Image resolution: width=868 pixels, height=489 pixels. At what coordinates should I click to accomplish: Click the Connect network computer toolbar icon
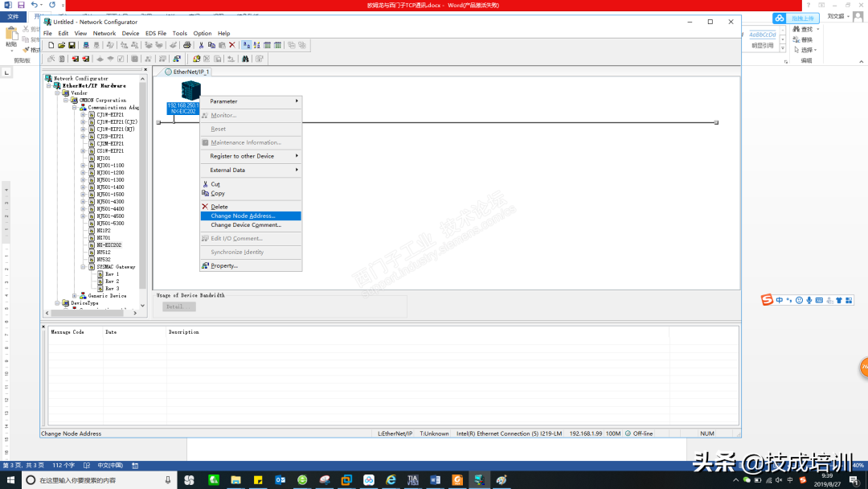(85, 45)
